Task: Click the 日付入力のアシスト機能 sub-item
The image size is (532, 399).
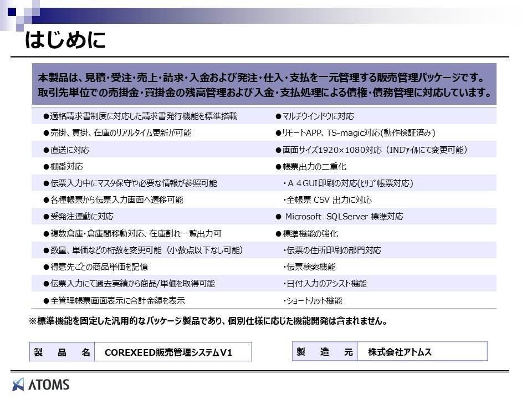Action: pyautogui.click(x=325, y=284)
